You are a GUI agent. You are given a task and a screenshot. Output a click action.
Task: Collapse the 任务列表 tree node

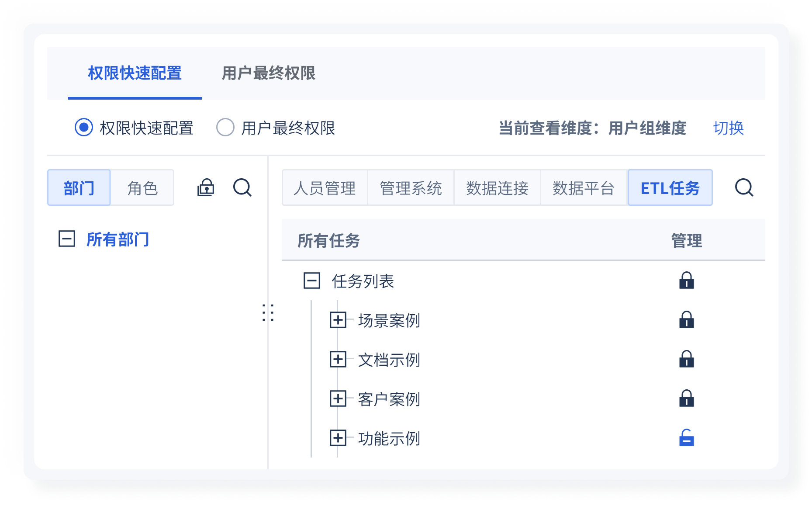coord(312,281)
